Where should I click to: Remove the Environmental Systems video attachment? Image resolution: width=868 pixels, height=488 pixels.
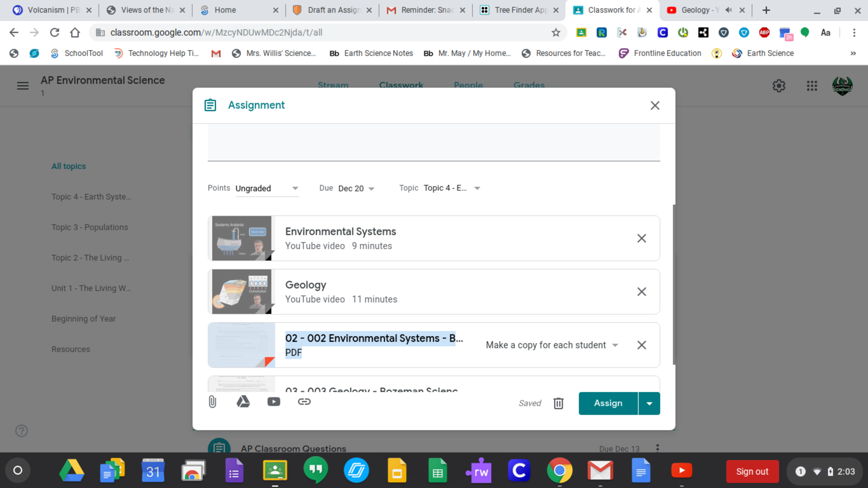pyautogui.click(x=641, y=238)
